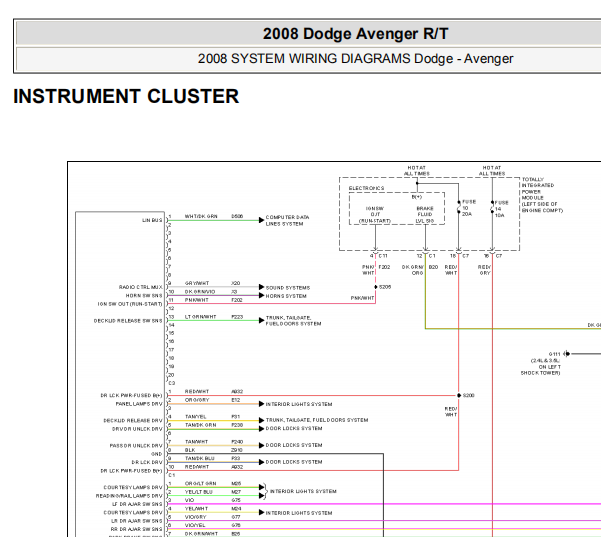Image resolution: width=601 pixels, height=537 pixels.
Task: Click the 'TAN/DK GRN' wire color label
Action: click(200, 425)
